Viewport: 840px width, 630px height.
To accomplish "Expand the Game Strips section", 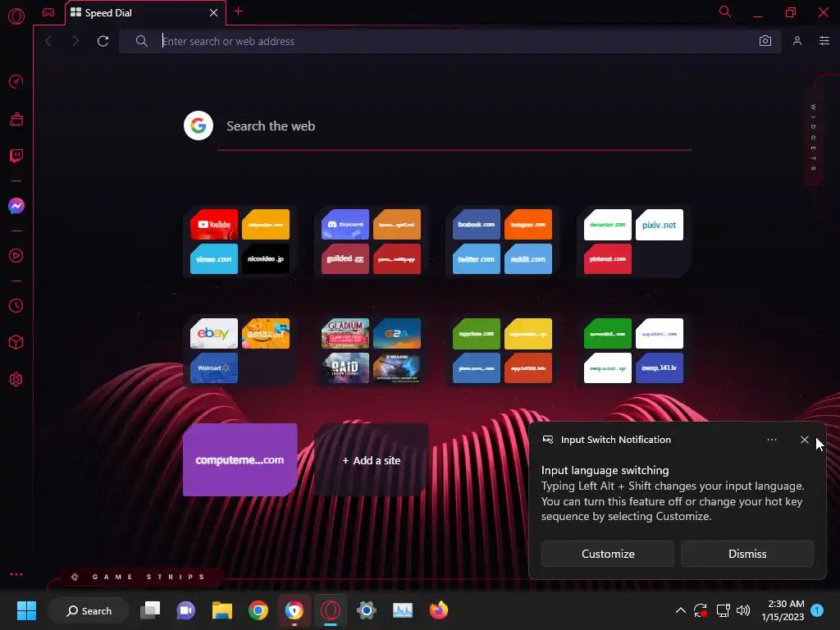I will [140, 577].
